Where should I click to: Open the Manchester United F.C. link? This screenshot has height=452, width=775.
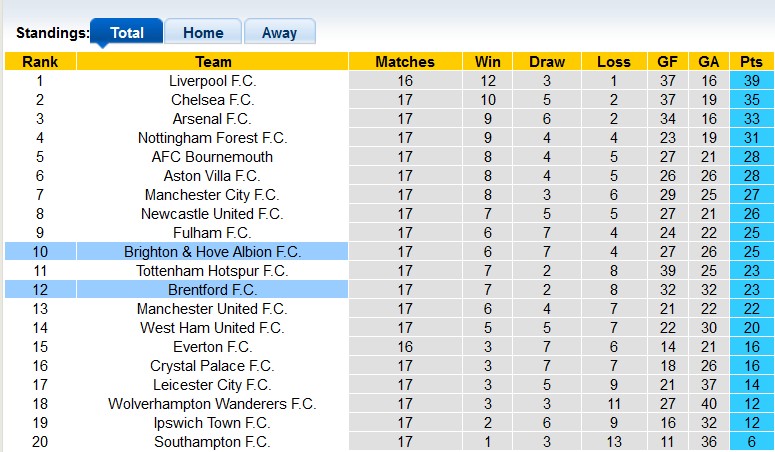click(x=212, y=309)
